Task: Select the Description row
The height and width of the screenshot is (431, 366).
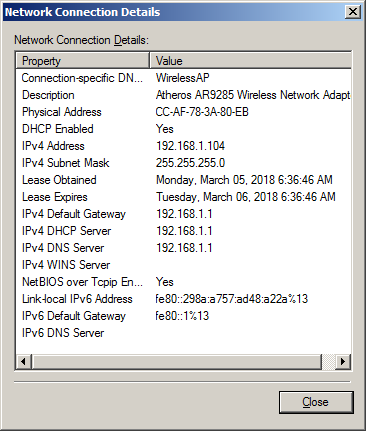Action: 183,95
